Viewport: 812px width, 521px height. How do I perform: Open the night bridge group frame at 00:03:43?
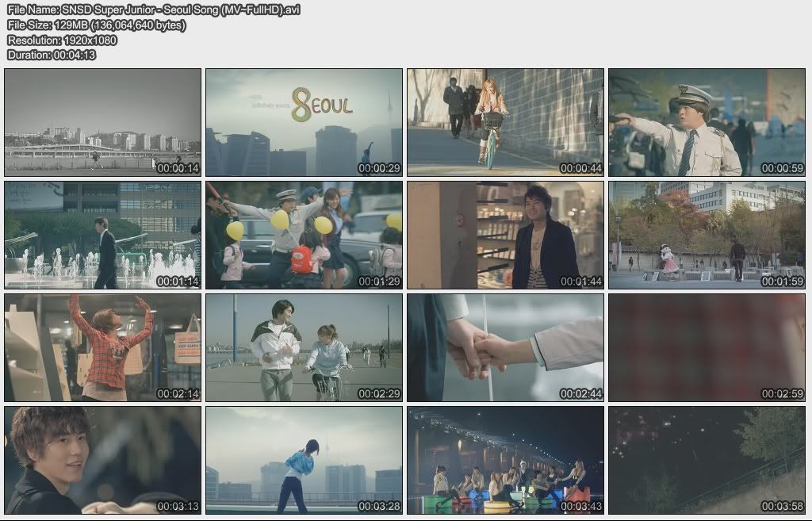[505, 460]
